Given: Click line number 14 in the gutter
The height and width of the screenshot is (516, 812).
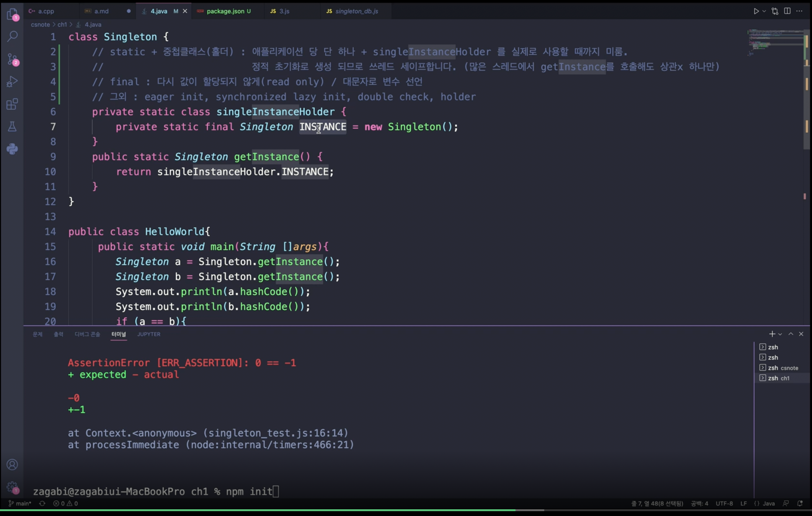Looking at the screenshot, I should tap(50, 232).
